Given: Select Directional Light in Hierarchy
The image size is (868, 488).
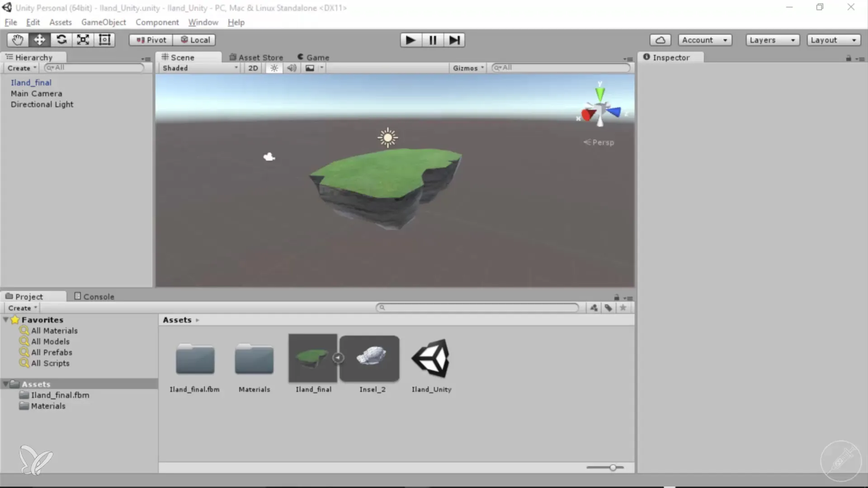Looking at the screenshot, I should (42, 104).
